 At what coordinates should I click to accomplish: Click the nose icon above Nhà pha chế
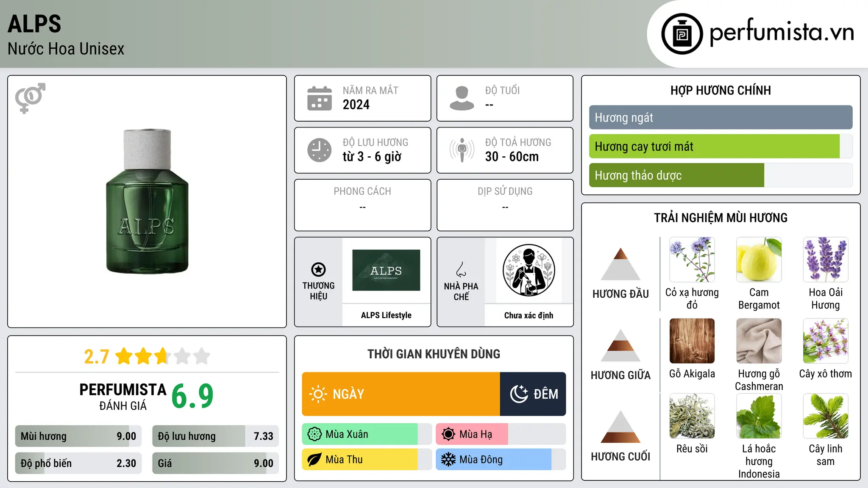461,269
